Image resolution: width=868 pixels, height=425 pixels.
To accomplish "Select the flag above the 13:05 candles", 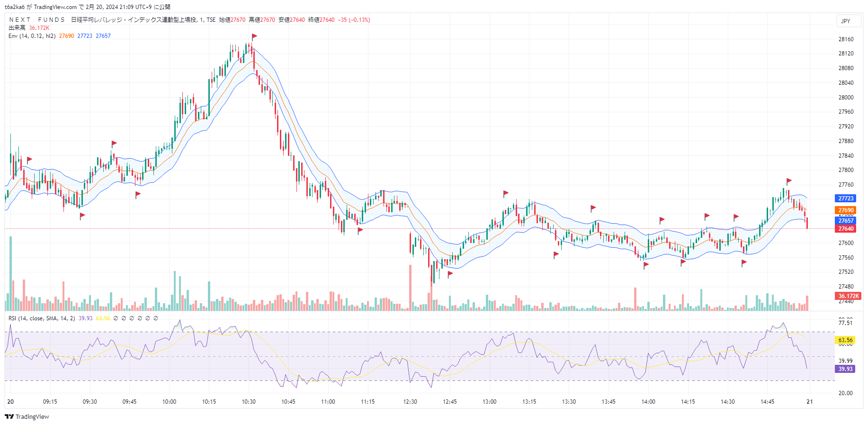I will click(x=506, y=193).
